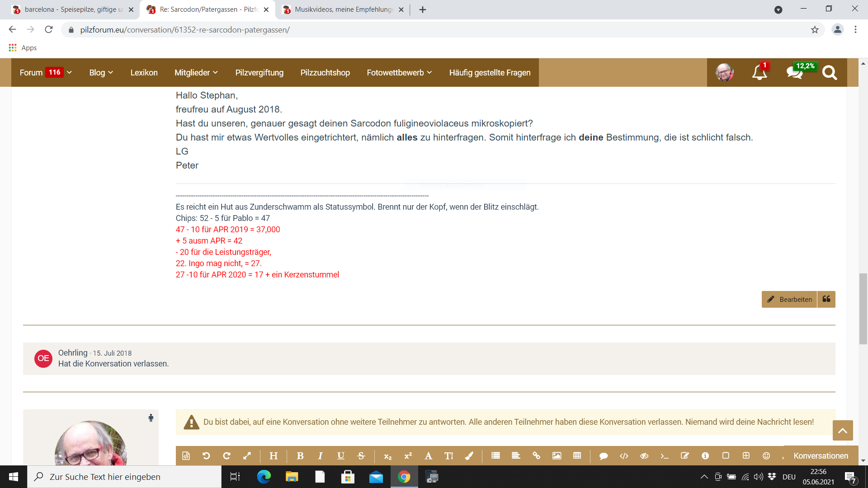Toggle underline formatting in editor
The image size is (868, 488).
click(x=341, y=456)
